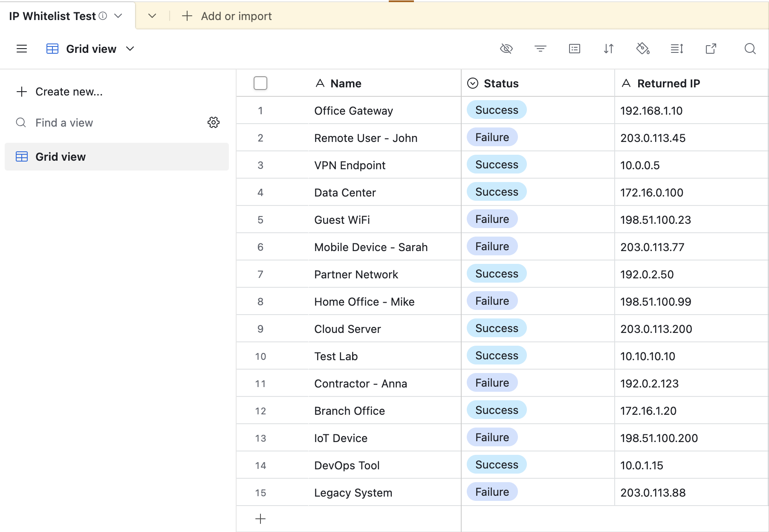Click row number 7 for Partner Network
The width and height of the screenshot is (769, 532).
coord(260,274)
